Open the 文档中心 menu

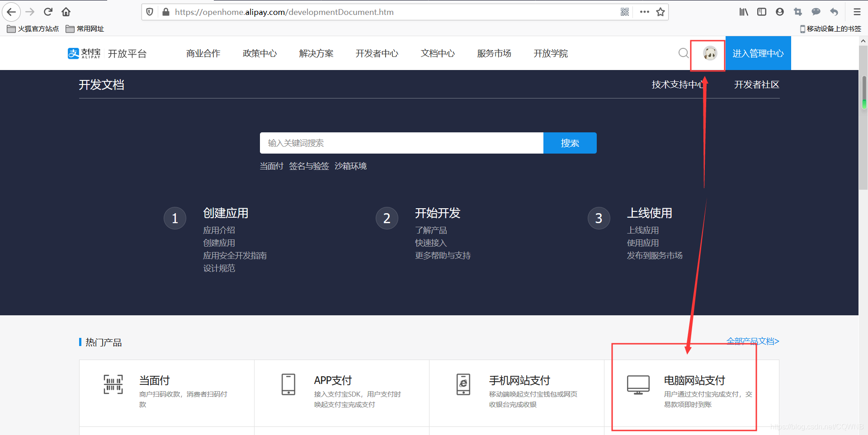tap(438, 53)
